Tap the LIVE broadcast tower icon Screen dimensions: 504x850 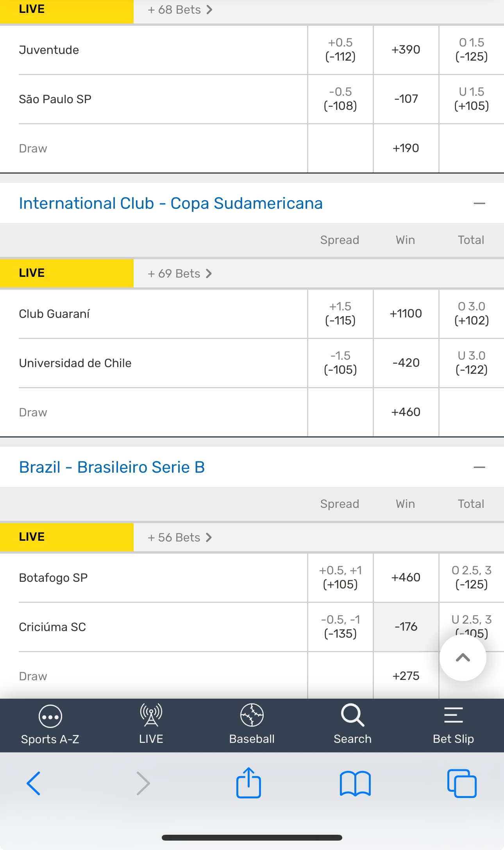(151, 716)
